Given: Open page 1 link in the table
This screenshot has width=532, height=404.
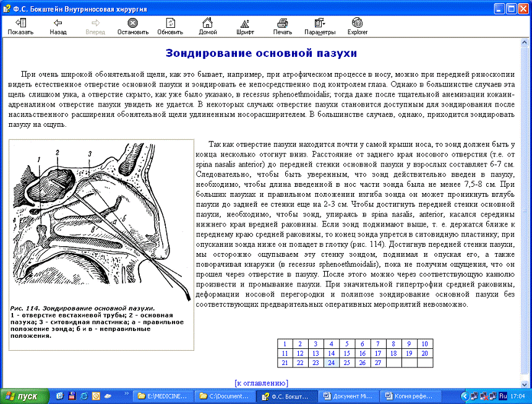Looking at the screenshot, I should point(285,344).
